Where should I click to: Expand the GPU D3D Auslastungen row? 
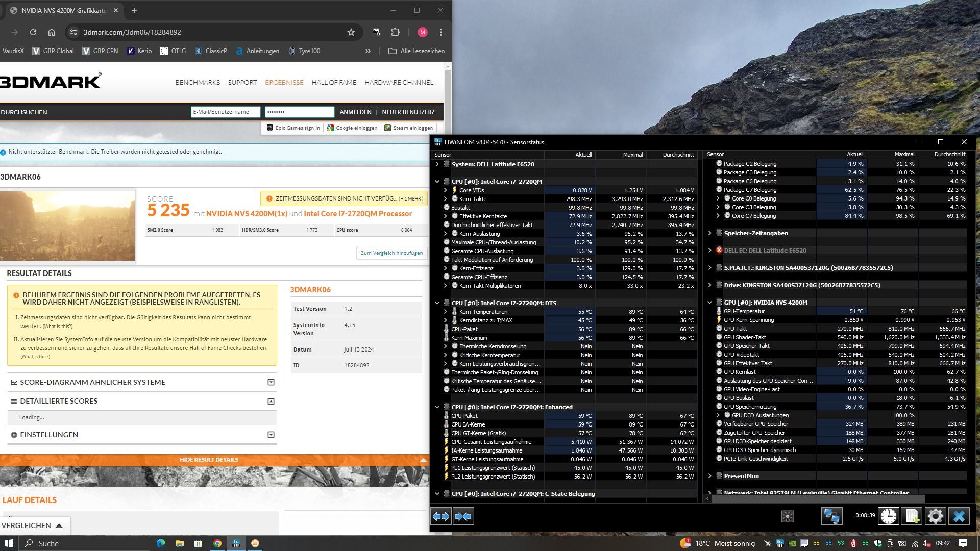(718, 415)
